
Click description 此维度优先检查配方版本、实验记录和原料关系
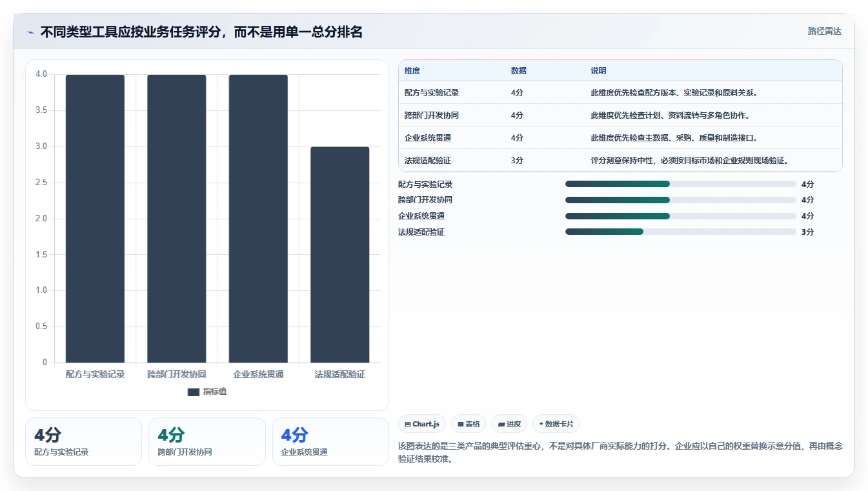pyautogui.click(x=674, y=93)
